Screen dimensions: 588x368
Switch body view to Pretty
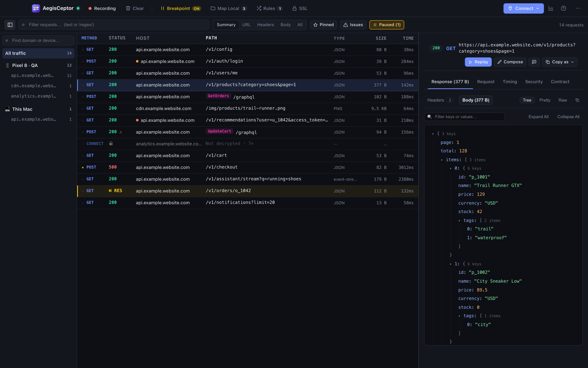pyautogui.click(x=545, y=100)
